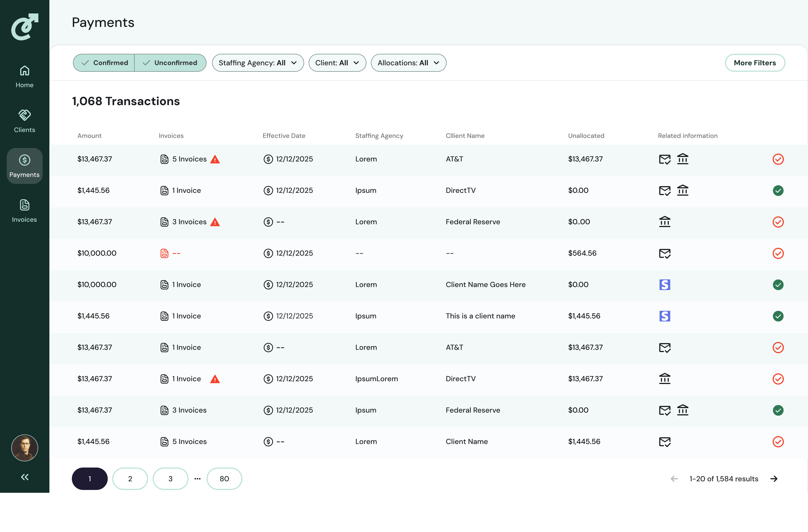Screen dimensions: 808x532
Task: Open More Filters
Action: tap(755, 63)
